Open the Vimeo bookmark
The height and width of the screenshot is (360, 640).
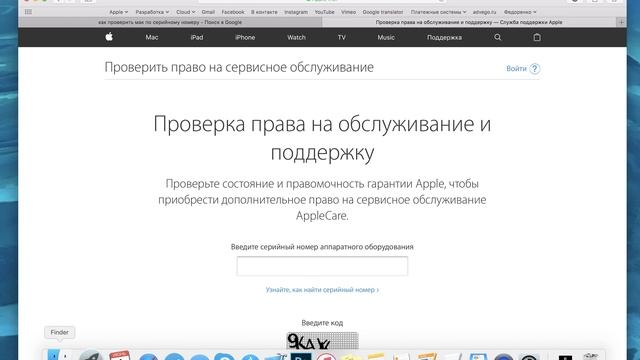(x=349, y=12)
